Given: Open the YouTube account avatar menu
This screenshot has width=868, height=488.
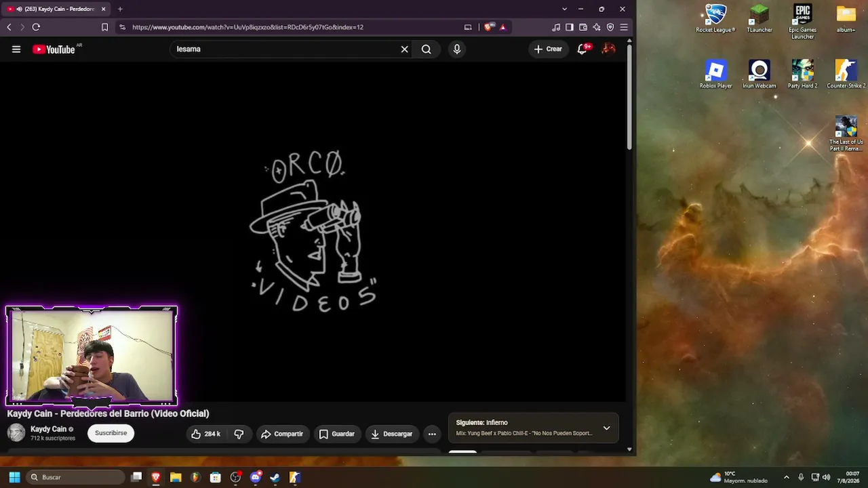Looking at the screenshot, I should click(609, 49).
